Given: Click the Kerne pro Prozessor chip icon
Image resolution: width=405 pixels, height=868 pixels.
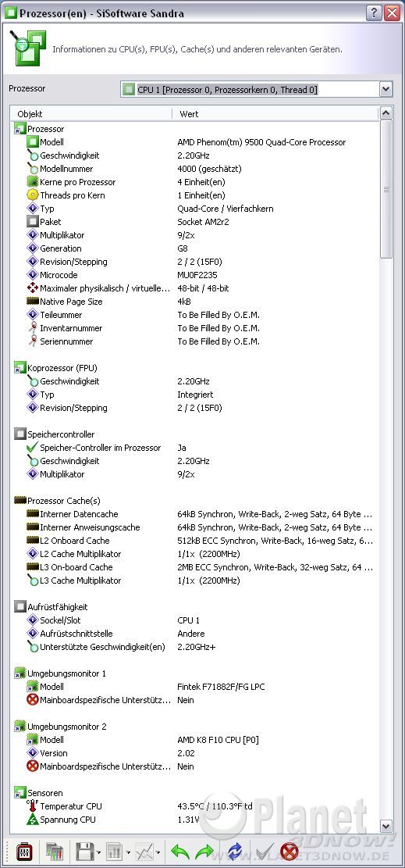Looking at the screenshot, I should [x=32, y=182].
